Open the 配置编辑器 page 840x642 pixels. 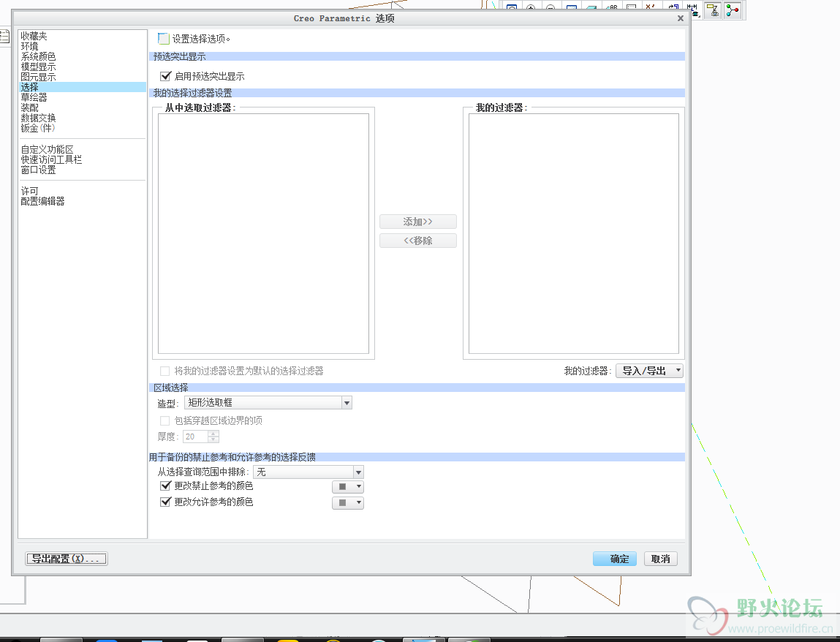tap(42, 202)
